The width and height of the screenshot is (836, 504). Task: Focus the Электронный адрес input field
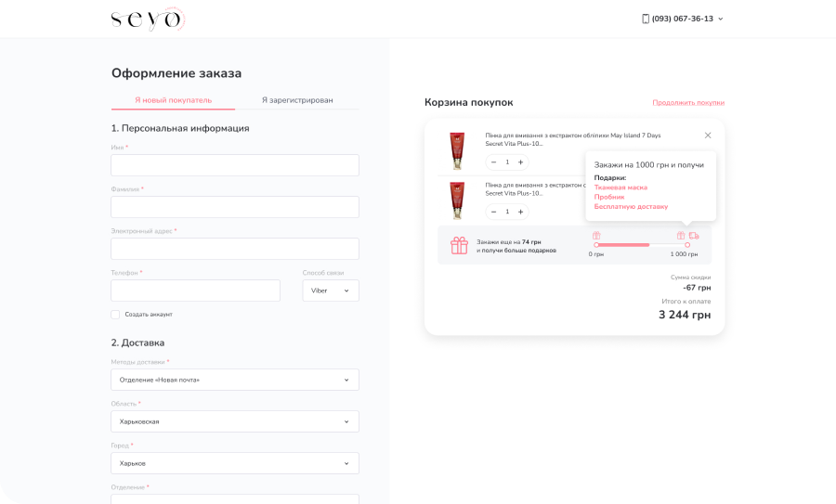[x=235, y=249]
